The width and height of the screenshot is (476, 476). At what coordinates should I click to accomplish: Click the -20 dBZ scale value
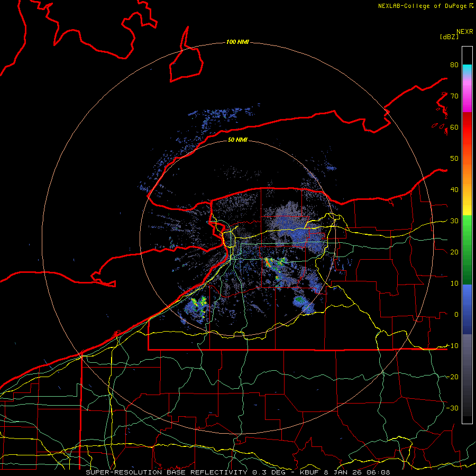point(452,377)
